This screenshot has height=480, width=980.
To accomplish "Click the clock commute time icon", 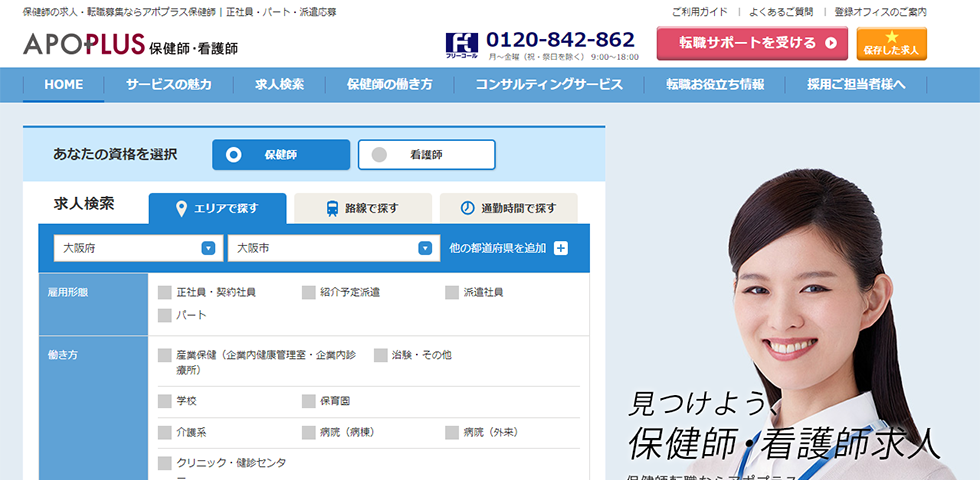I will point(467,208).
